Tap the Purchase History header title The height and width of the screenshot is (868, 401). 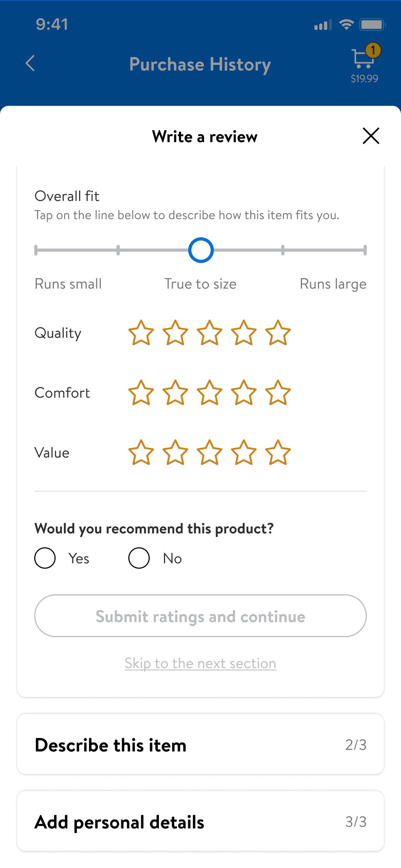point(200,64)
